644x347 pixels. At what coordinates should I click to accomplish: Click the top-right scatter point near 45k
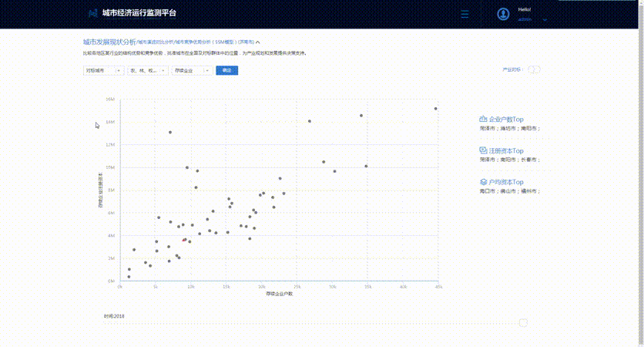click(x=436, y=109)
